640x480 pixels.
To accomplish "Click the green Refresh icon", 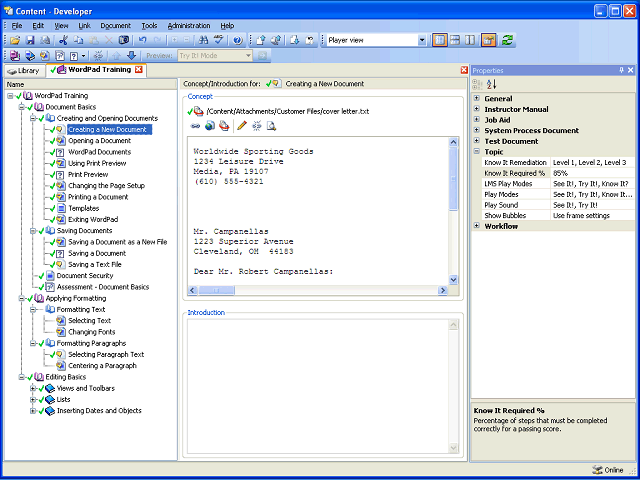I will pyautogui.click(x=508, y=40).
